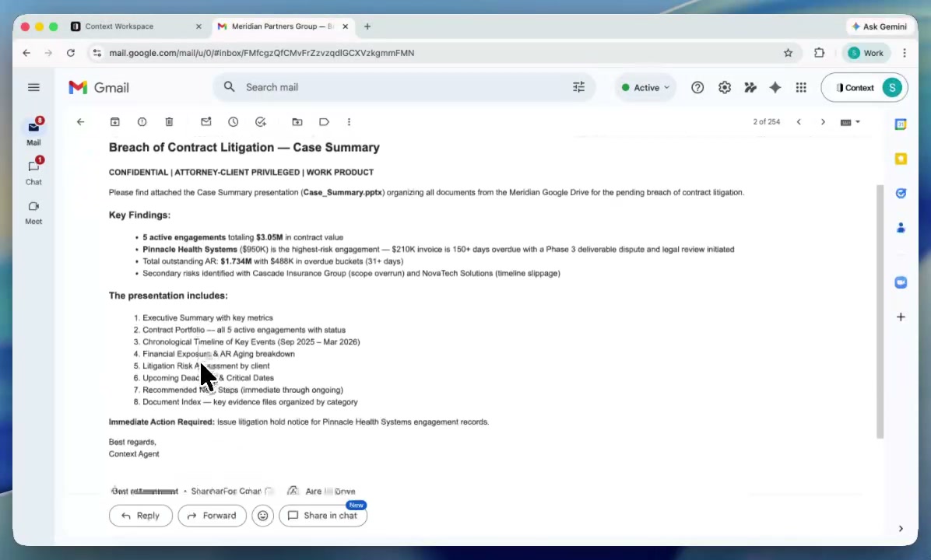The image size is (931, 560).
Task: Click the 'Pinnacle Health Systems' bold text
Action: (x=189, y=249)
